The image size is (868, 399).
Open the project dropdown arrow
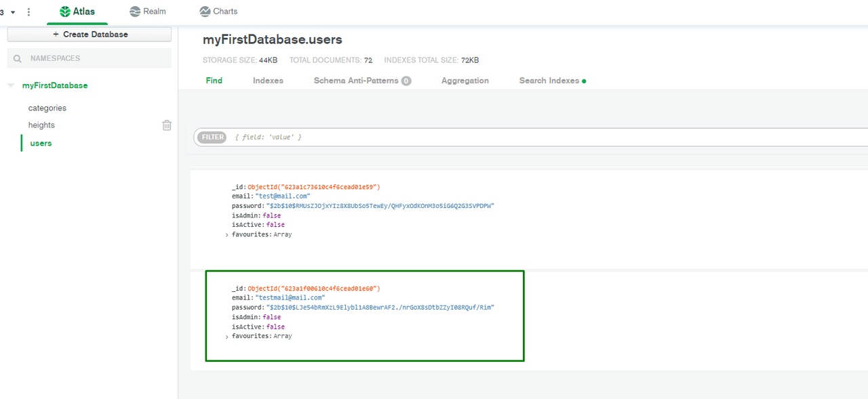tap(13, 13)
